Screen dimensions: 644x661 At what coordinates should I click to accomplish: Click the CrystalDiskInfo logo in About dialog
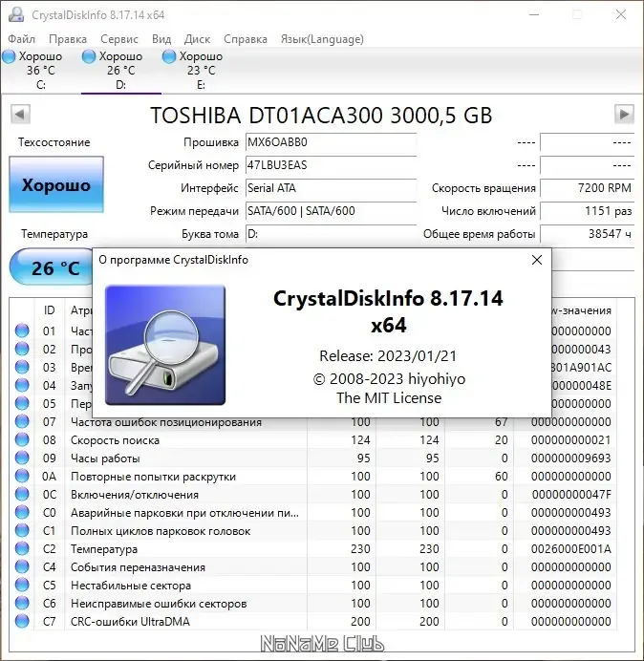pos(165,345)
